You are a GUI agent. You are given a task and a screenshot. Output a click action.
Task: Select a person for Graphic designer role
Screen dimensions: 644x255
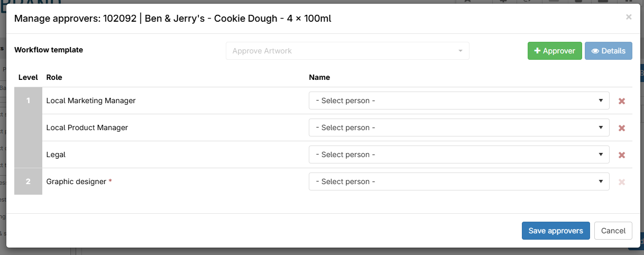pos(459,181)
